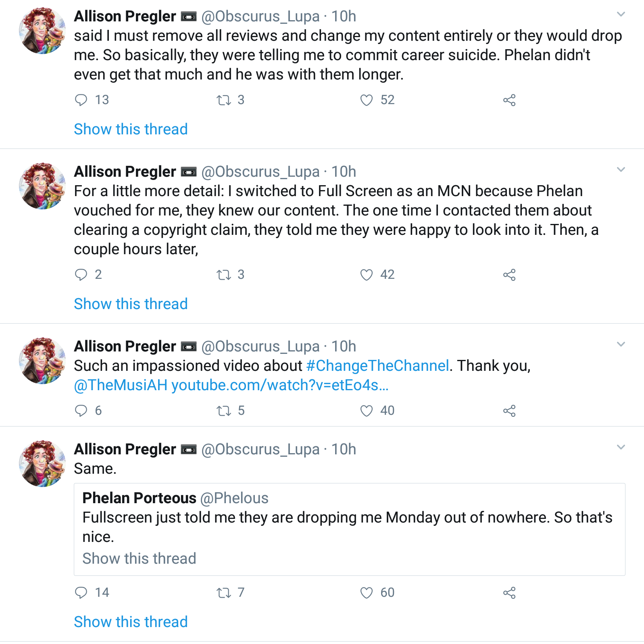Viewport: 644px width, 644px height.
Task: Like the tweet with 52 likes
Action: coord(366,100)
